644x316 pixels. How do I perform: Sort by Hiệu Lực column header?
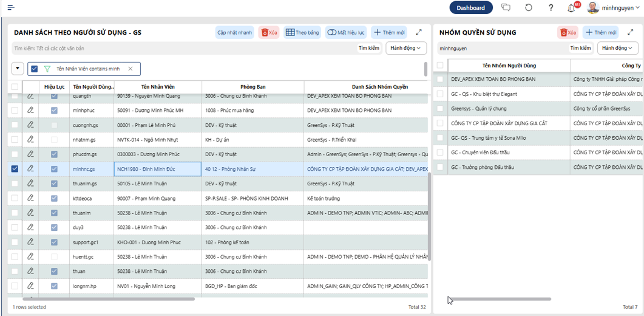tap(54, 87)
